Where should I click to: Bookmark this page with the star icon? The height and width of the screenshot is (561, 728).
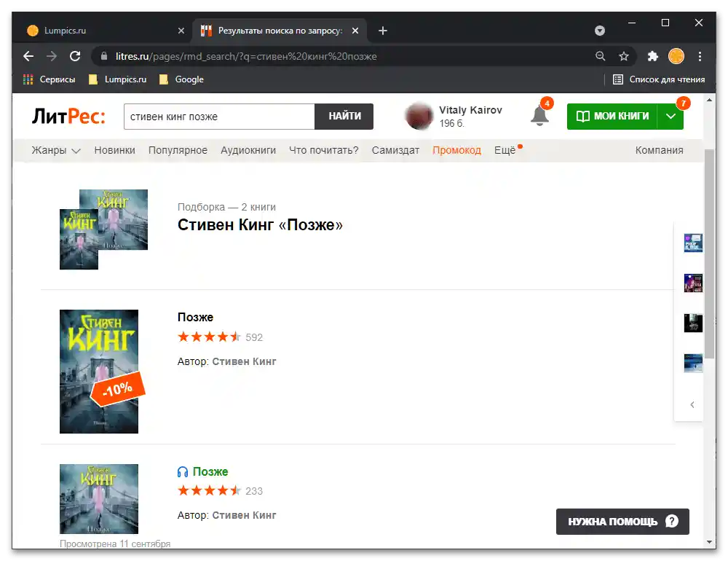tap(624, 56)
